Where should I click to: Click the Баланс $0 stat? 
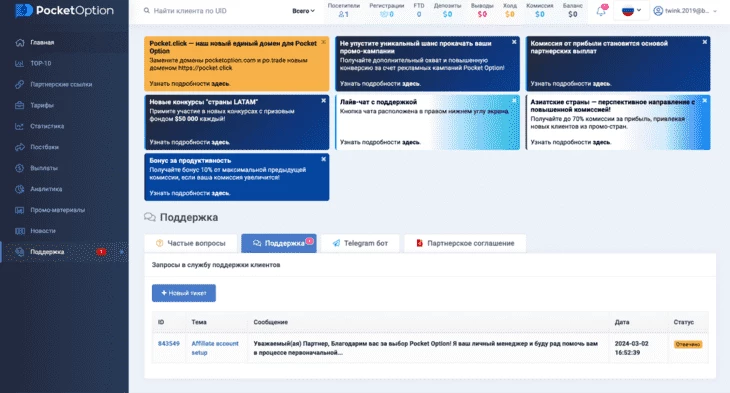tap(573, 10)
